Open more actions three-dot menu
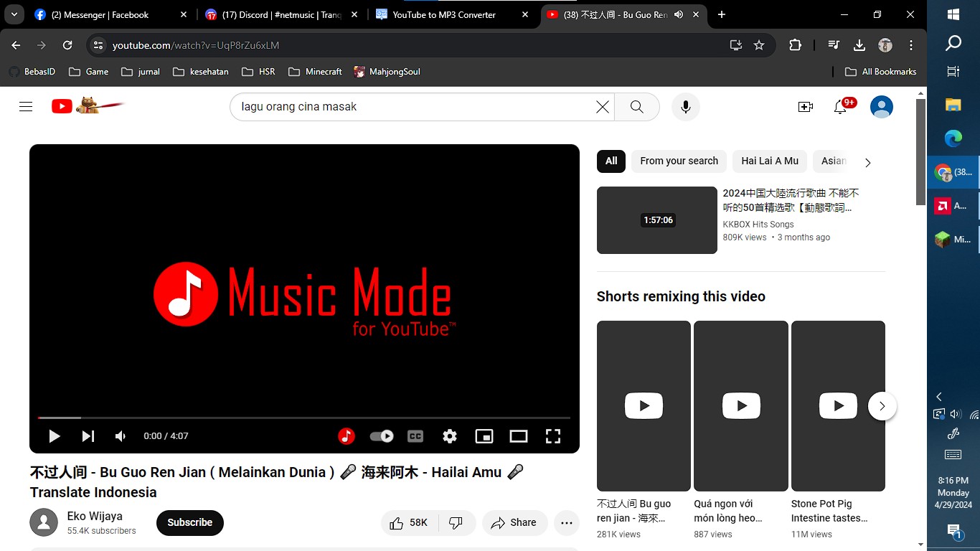This screenshot has width=980, height=551. 566,523
